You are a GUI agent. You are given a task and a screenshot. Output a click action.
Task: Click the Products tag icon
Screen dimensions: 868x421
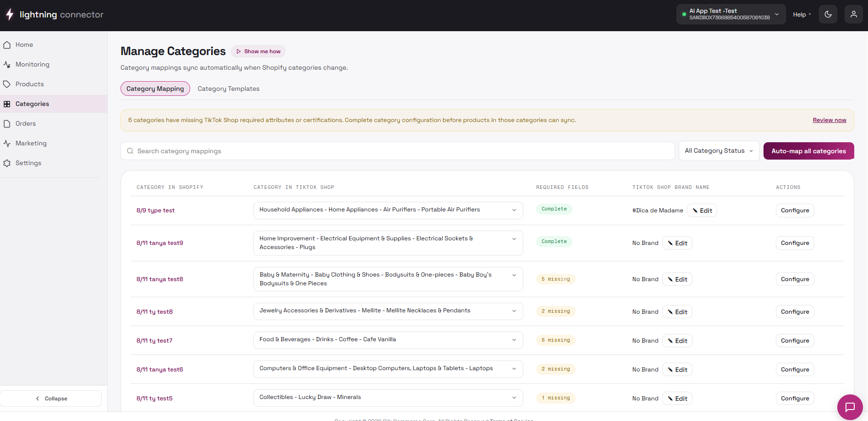[x=7, y=84]
